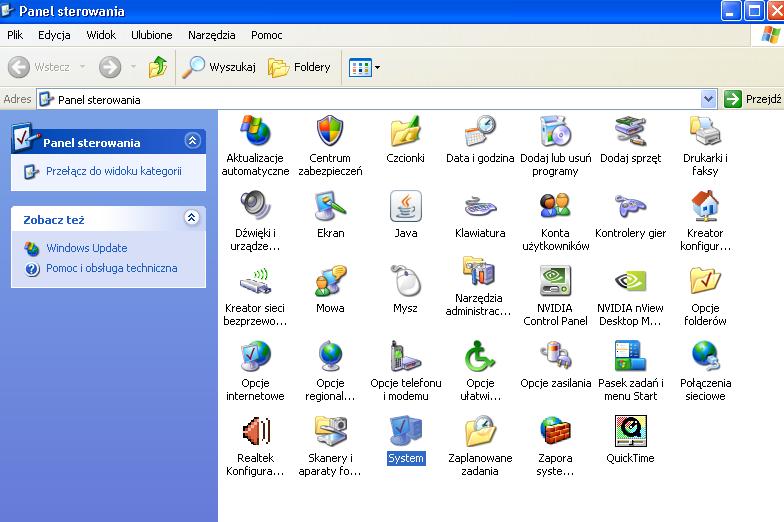
Task: Open Dodaj sprzęt icon
Action: (x=630, y=131)
